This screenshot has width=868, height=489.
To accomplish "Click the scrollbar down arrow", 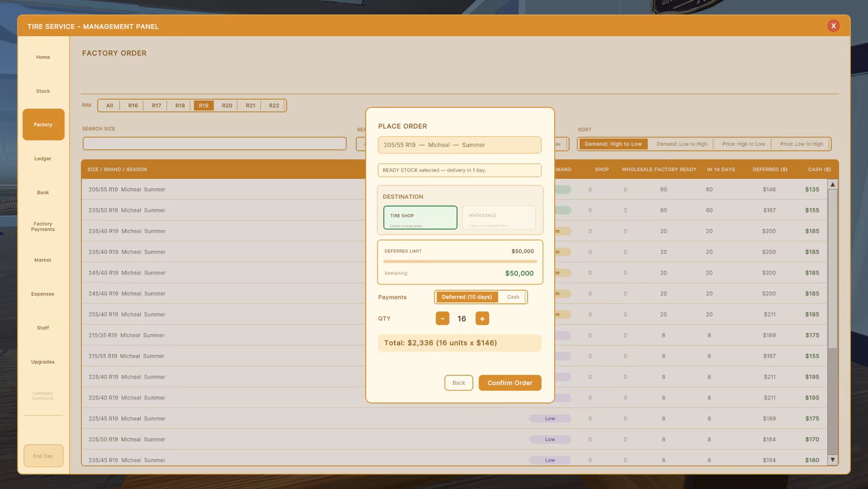I will (832, 459).
